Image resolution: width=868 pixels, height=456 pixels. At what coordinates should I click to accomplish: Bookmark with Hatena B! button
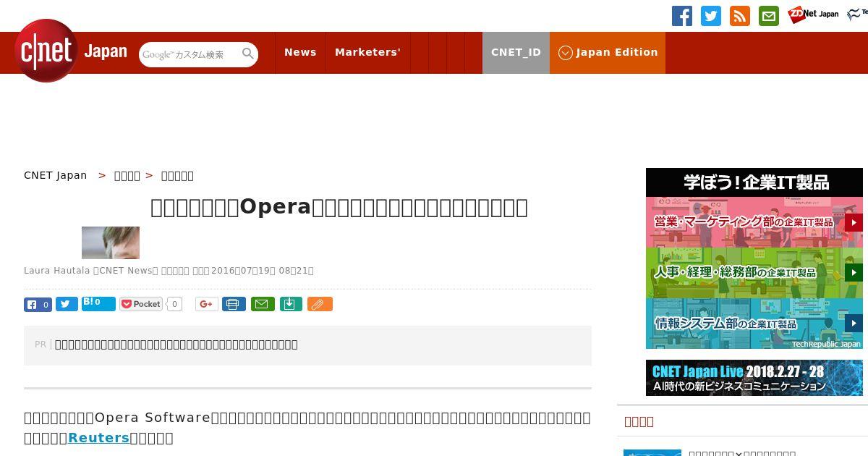pos(98,303)
